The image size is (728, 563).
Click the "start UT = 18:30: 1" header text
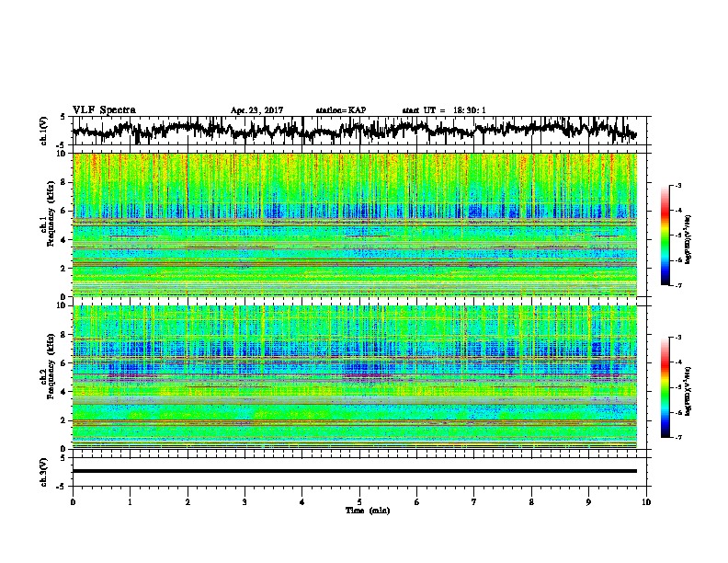pyautogui.click(x=444, y=110)
